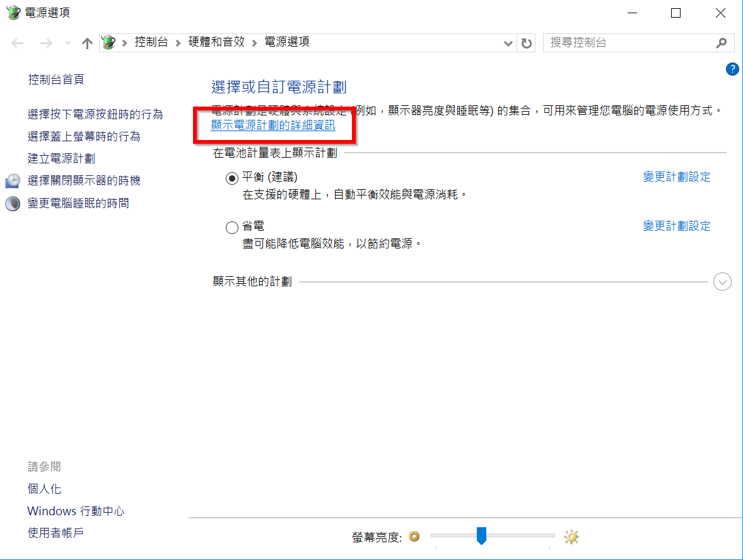Navigate to 硬體和音效 breadcrumb

click(216, 42)
